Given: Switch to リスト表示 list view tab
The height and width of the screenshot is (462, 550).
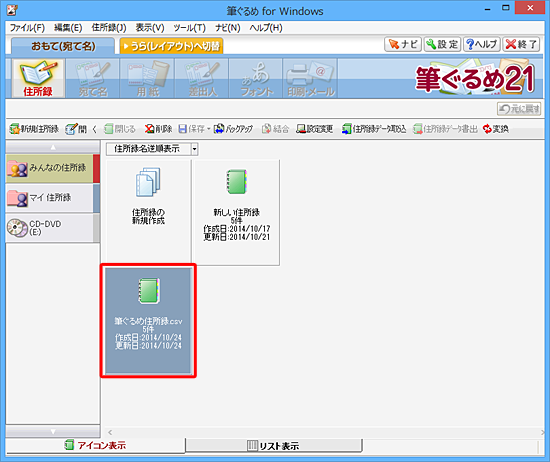Looking at the screenshot, I should click(274, 446).
